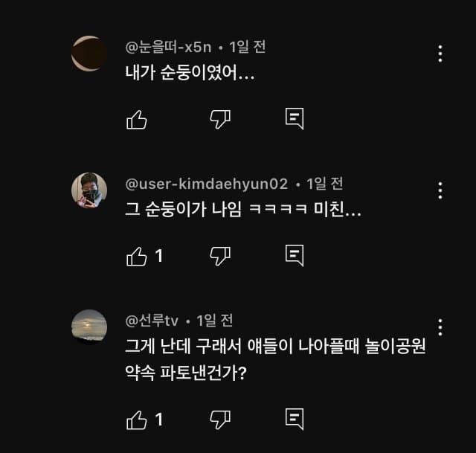The height and width of the screenshot is (453, 476).
Task: Reply to the @눈을떠-x5n comment
Action: coord(295,119)
